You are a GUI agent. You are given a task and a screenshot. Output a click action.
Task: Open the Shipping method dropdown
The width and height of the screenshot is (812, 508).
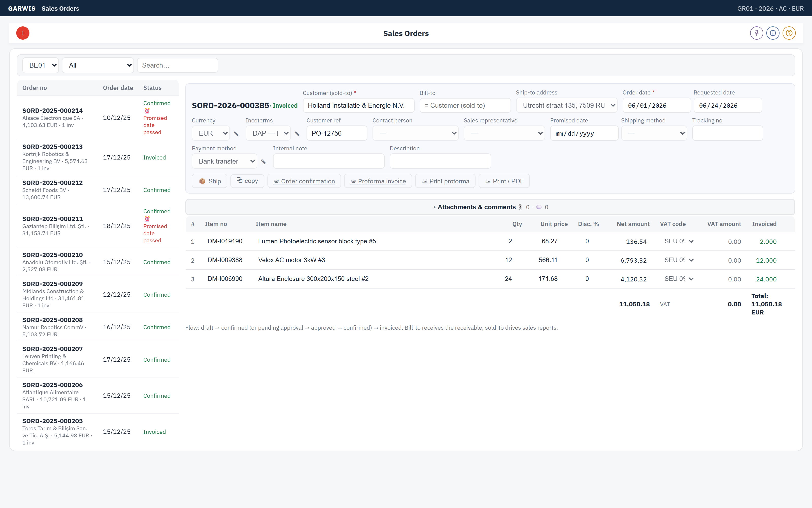click(x=654, y=133)
